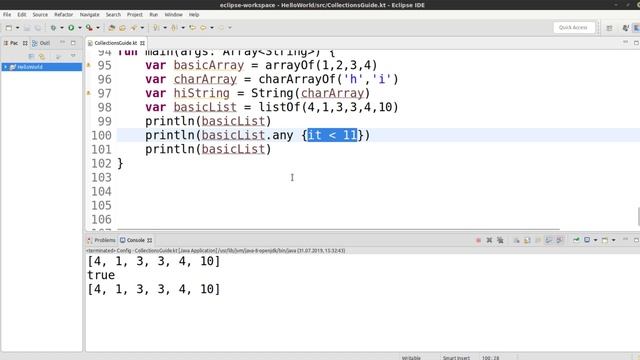This screenshot has width=640, height=360.
Task: Toggle Link with Editor in Package Explorer
Action: [x=42, y=56]
